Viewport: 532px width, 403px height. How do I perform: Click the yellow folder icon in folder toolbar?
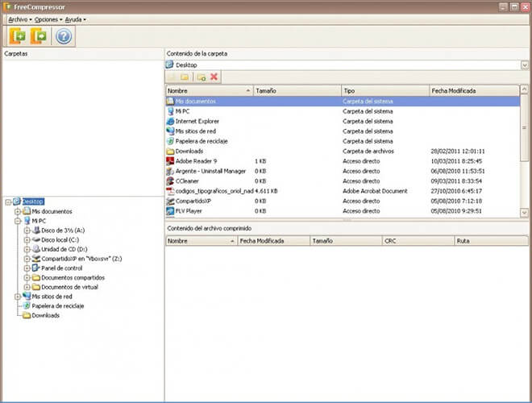click(x=185, y=77)
